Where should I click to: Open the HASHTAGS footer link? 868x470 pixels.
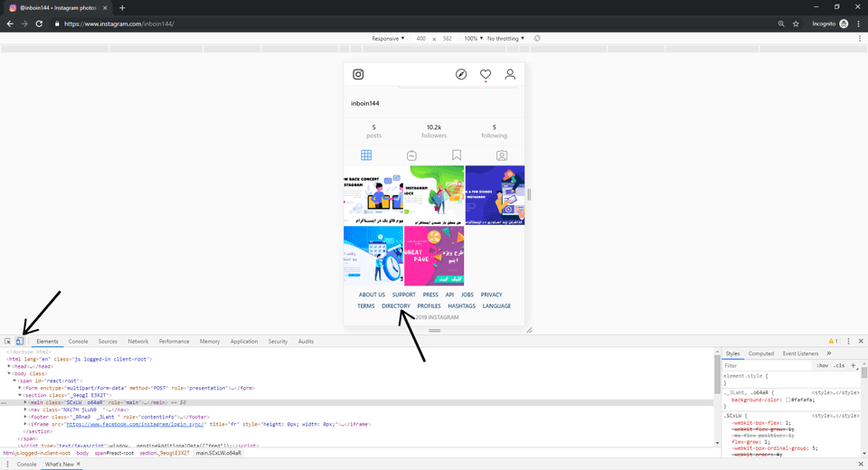click(462, 305)
